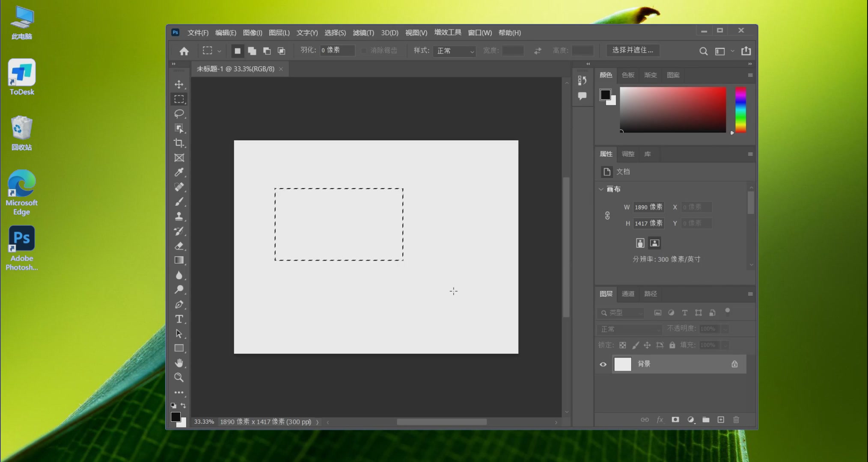868x462 pixels.
Task: Select the Hand tool
Action: [x=179, y=363]
